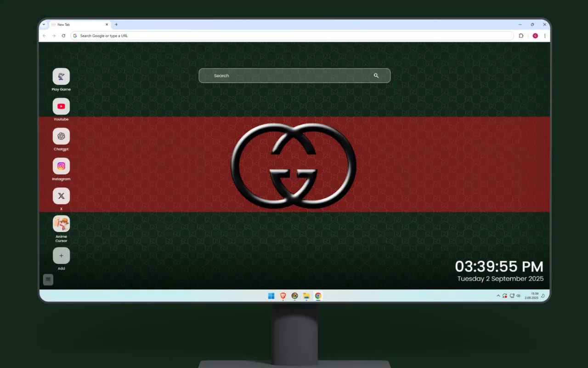Open the Anime Cursor shortcut

[61, 224]
